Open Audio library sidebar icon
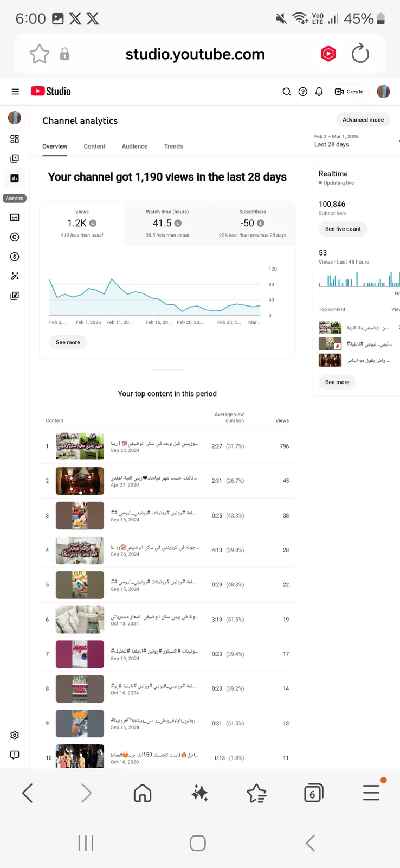Viewport: 400px width, 868px height. click(x=15, y=296)
